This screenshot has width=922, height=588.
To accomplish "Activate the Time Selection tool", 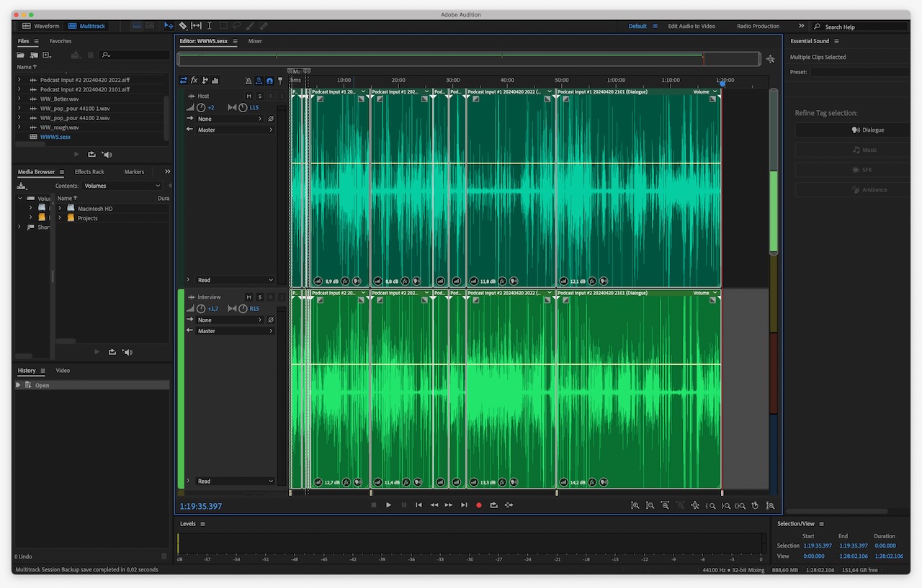I will pos(209,26).
